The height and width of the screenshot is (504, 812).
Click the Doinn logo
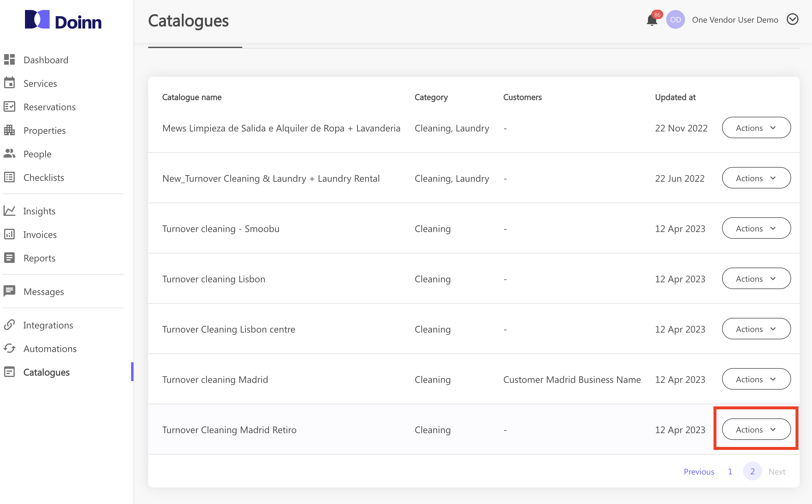tap(63, 20)
